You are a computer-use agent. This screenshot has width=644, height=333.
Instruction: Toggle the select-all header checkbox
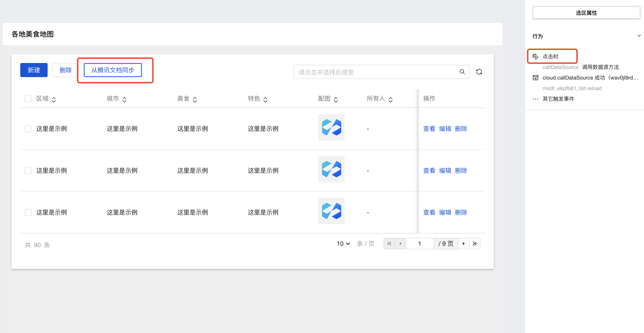pyautogui.click(x=28, y=99)
